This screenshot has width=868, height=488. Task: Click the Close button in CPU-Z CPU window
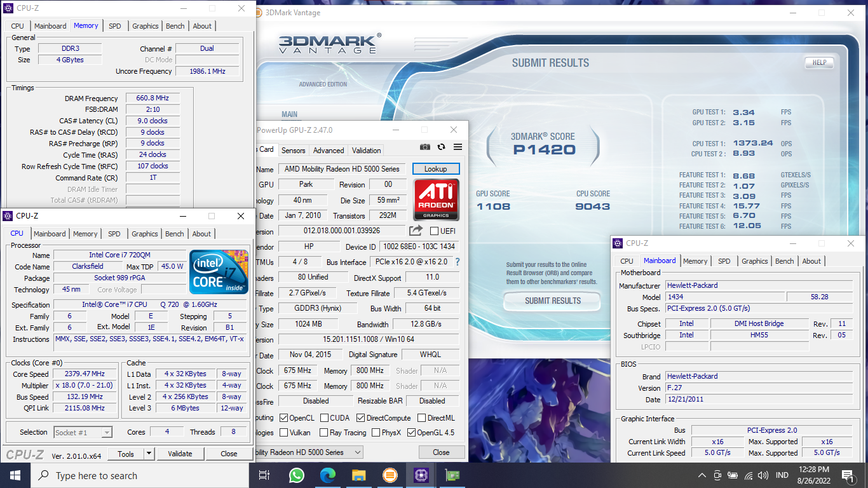click(x=229, y=454)
